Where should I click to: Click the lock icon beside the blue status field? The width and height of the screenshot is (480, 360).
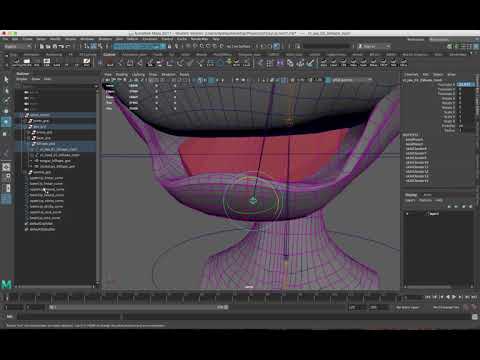[170, 46]
